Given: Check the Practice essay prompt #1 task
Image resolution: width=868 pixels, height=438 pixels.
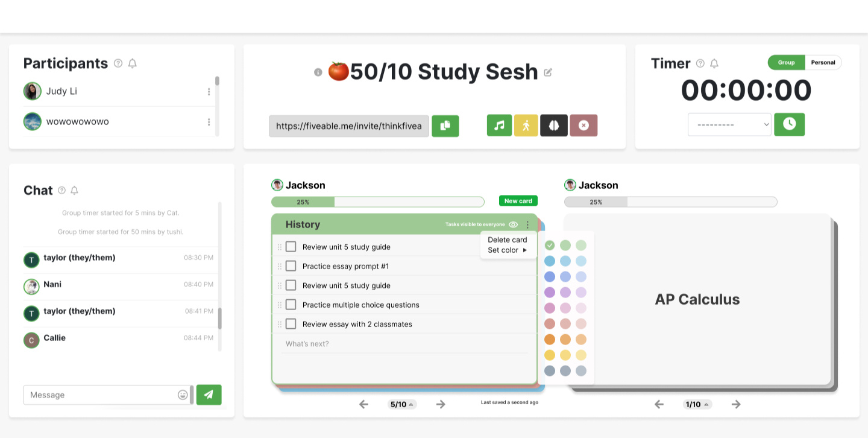Looking at the screenshot, I should (x=291, y=266).
